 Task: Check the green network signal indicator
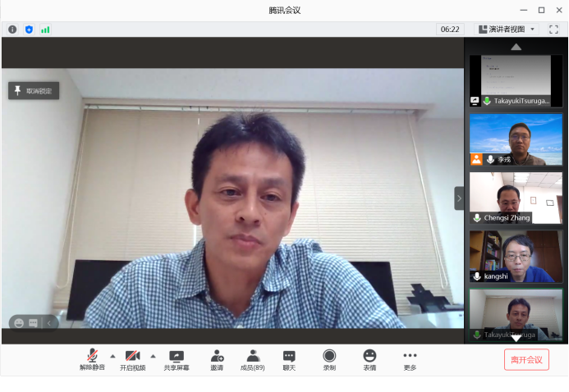(45, 30)
